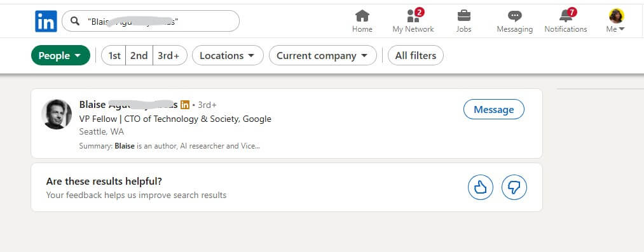Expand the Locations dropdown
This screenshot has width=644, height=252.
click(228, 55)
